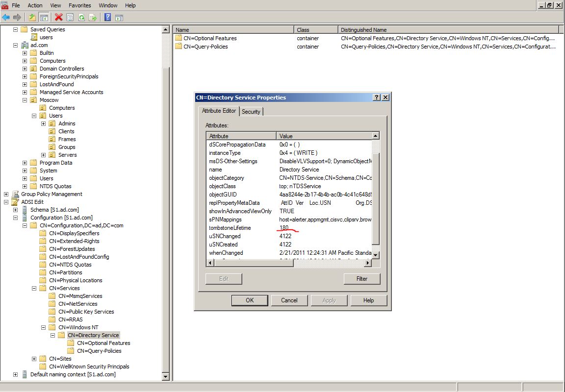Click the Cancel button

click(289, 300)
